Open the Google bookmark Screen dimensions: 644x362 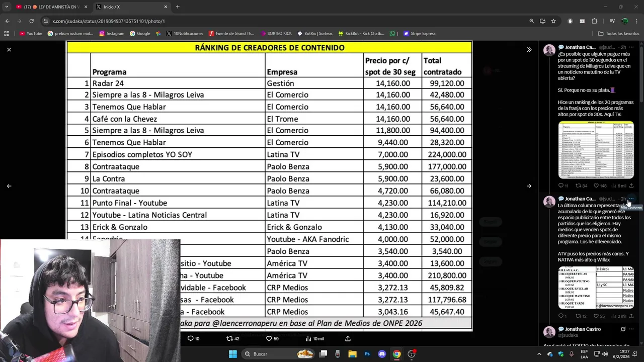coord(140,34)
